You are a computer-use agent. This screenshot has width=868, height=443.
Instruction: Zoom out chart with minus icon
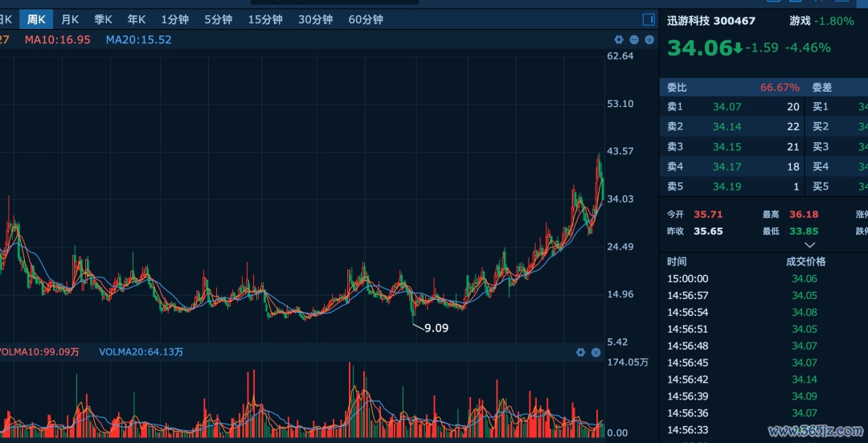(634, 40)
